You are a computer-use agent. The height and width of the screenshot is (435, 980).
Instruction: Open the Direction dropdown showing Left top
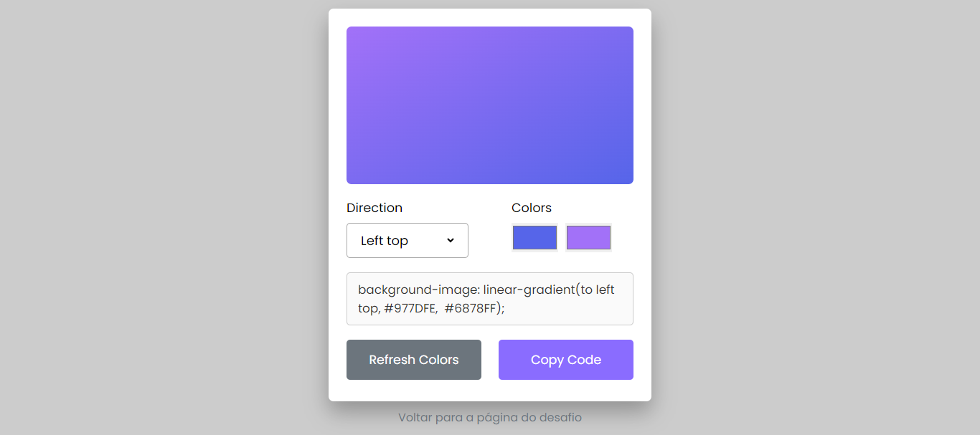[x=407, y=240]
